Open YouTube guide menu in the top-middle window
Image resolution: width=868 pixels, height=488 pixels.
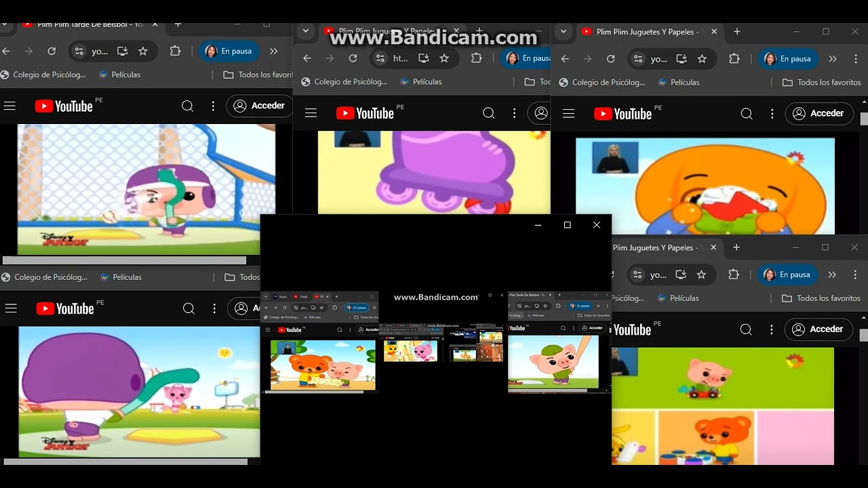pos(311,113)
